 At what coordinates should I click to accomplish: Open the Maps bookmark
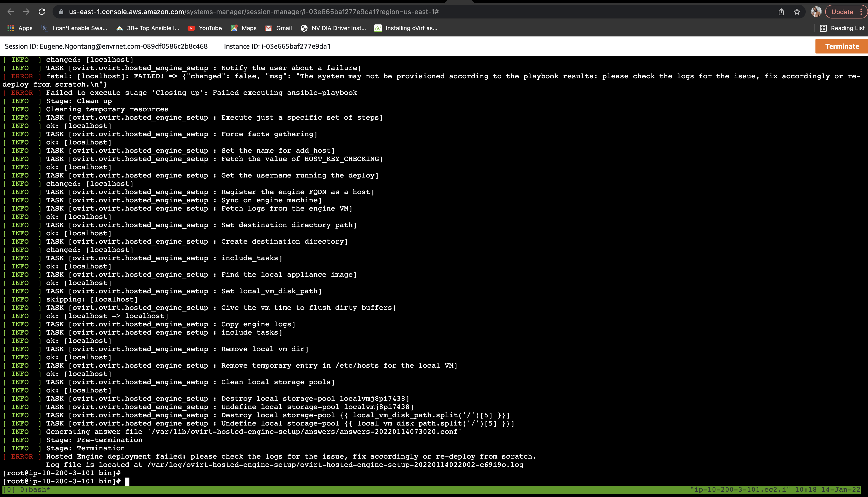[x=244, y=28]
